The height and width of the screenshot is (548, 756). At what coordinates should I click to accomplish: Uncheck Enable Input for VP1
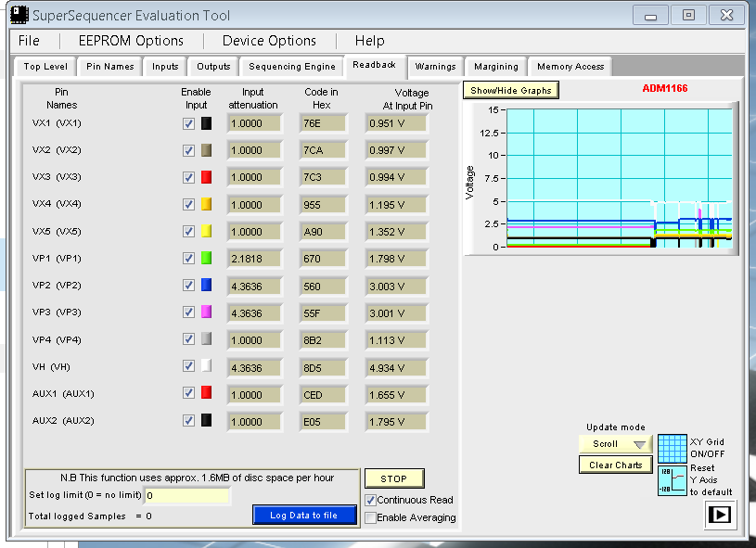point(188,259)
